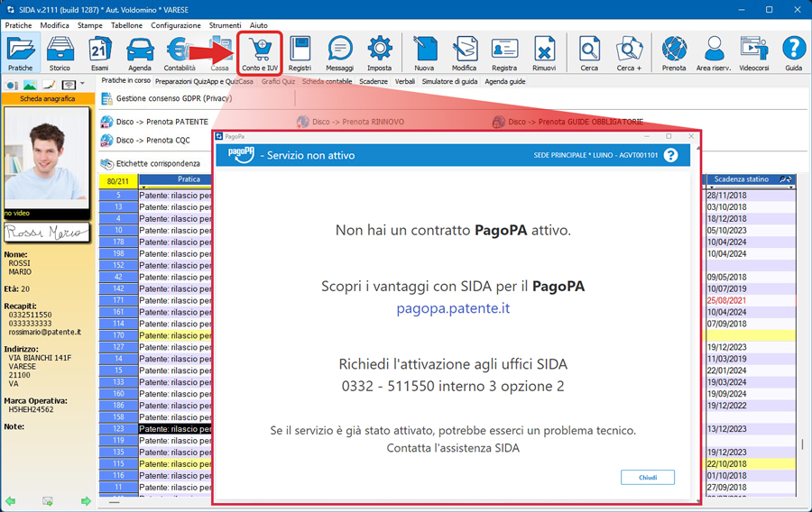Click the Prenota globe icon
This screenshot has width=812, height=512.
[674, 53]
